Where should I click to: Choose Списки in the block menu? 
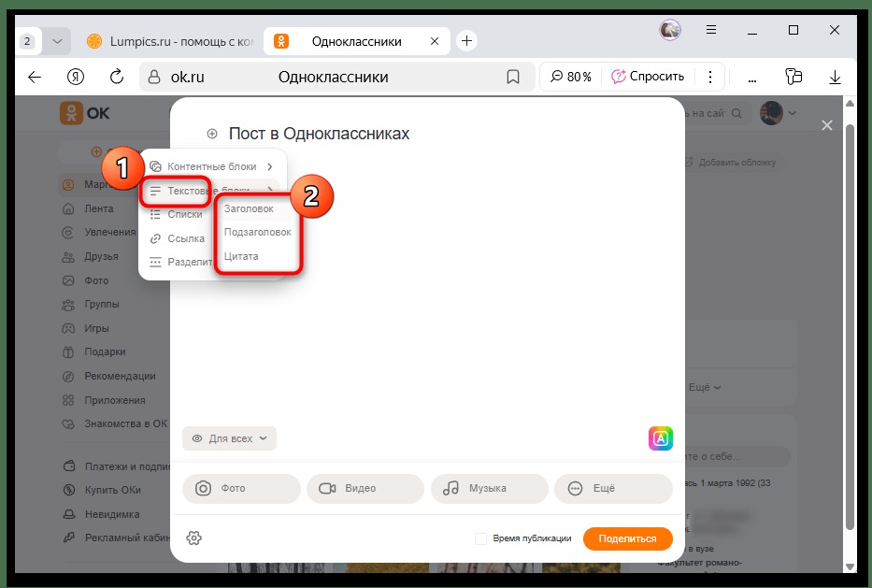[185, 214]
